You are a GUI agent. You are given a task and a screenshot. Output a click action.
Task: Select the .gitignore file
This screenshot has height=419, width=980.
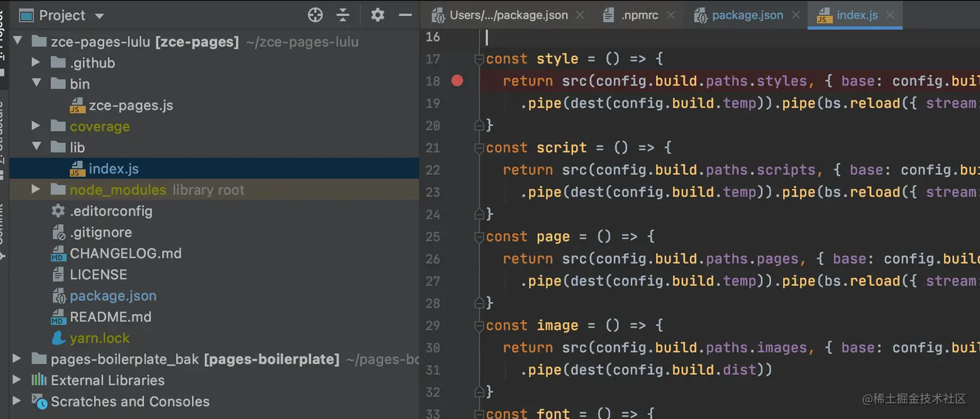(x=100, y=232)
